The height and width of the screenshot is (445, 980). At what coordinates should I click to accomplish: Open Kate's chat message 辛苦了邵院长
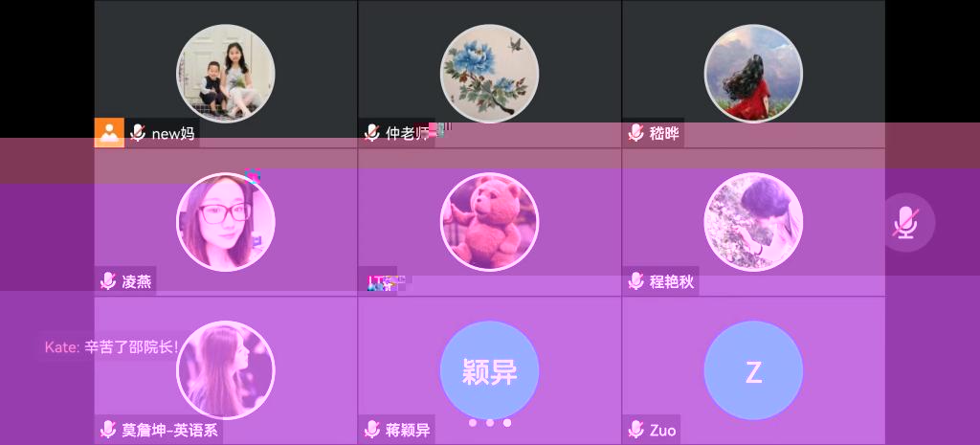coord(112,346)
